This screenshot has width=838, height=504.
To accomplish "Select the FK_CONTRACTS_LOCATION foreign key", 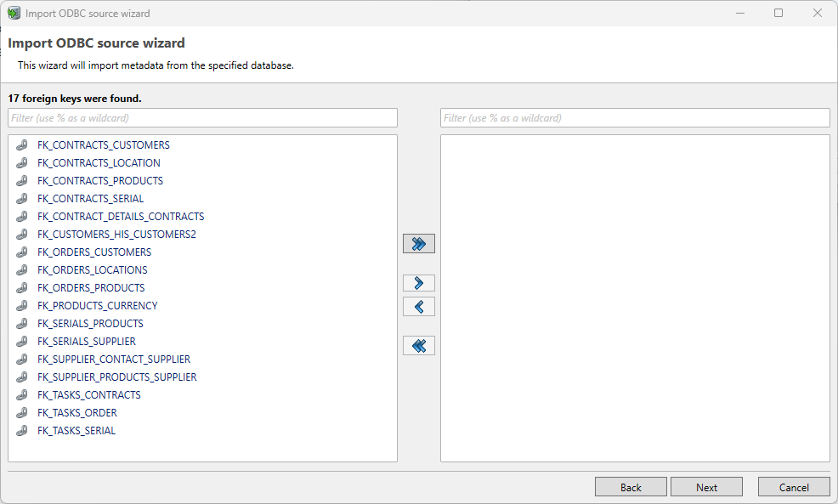I will 98,162.
